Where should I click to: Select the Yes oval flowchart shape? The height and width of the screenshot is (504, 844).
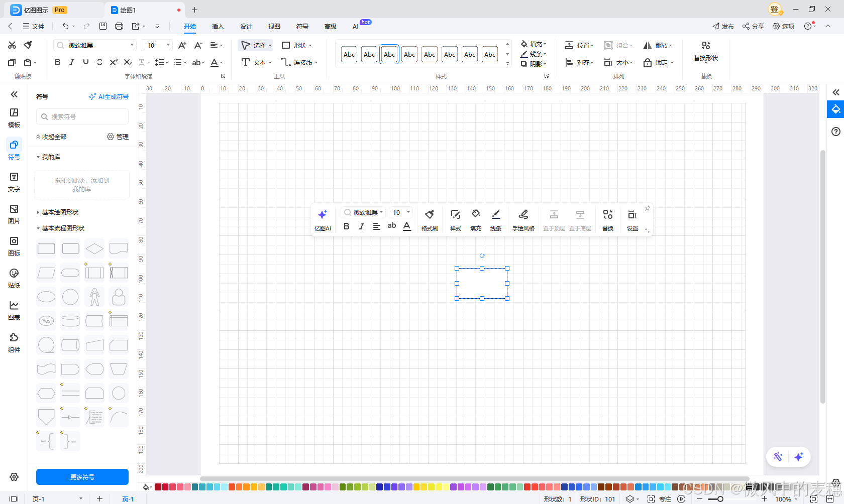point(46,321)
